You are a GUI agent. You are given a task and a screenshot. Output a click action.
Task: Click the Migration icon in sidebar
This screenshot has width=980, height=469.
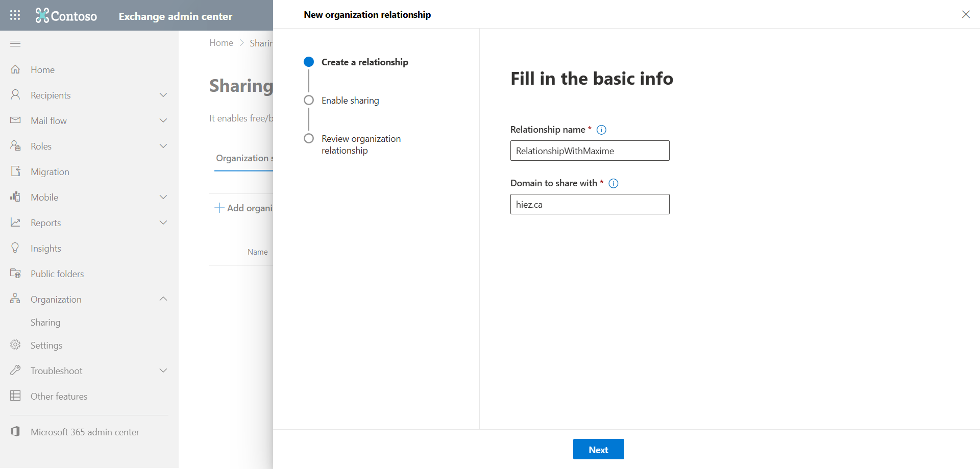click(x=15, y=171)
